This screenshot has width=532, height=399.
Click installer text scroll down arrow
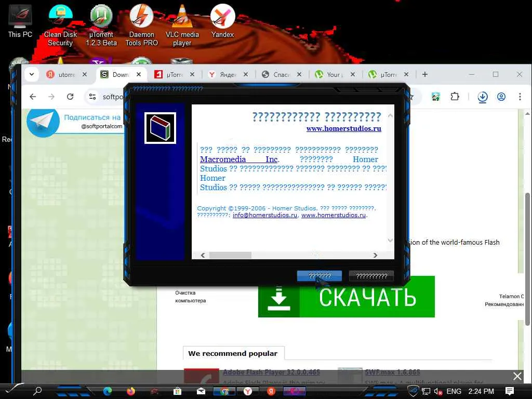pos(390,240)
